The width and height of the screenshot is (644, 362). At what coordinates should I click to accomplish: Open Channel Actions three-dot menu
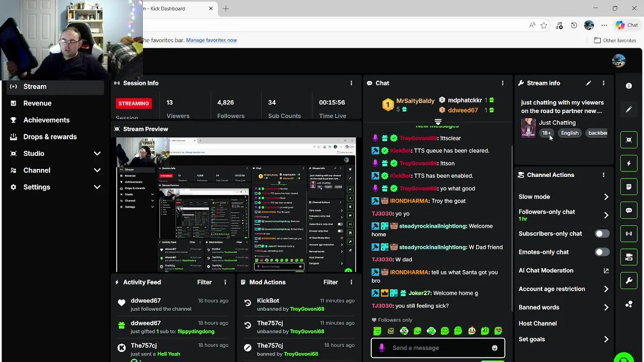603,175
